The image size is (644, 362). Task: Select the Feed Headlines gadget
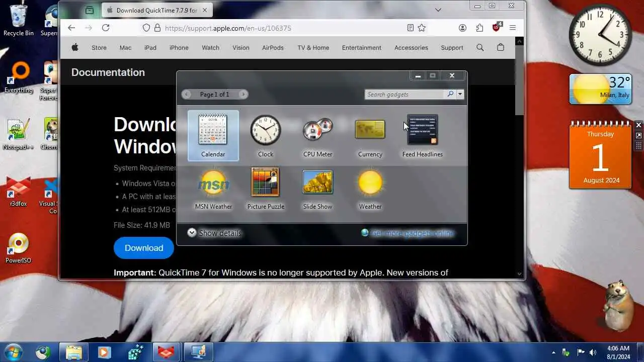click(423, 136)
